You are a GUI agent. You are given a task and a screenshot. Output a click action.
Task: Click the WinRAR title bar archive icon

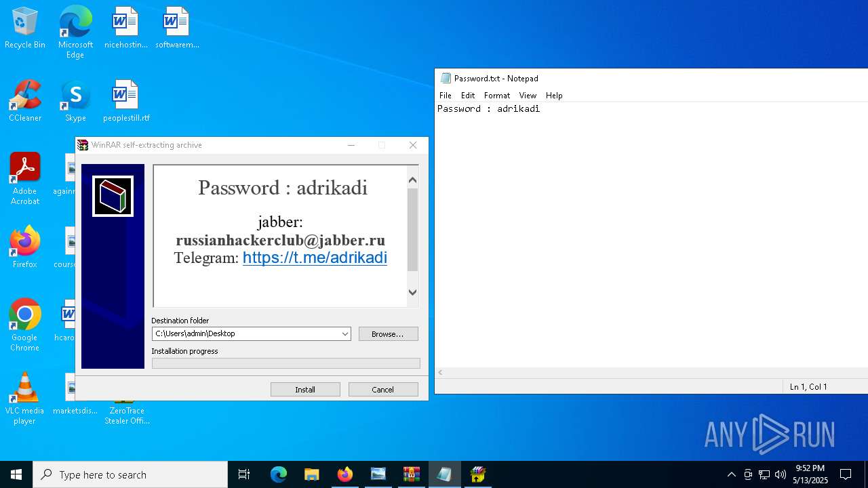[83, 145]
